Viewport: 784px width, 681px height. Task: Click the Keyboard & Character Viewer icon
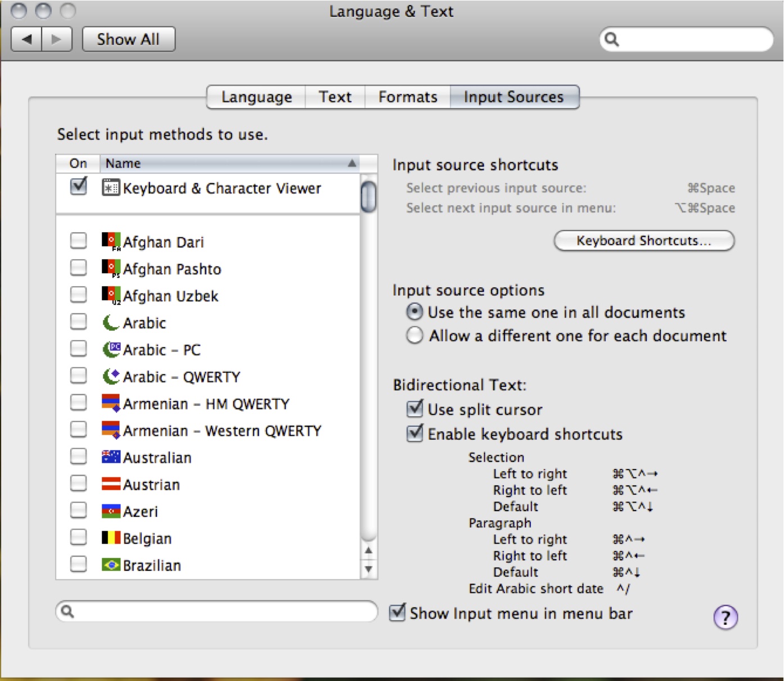(110, 187)
